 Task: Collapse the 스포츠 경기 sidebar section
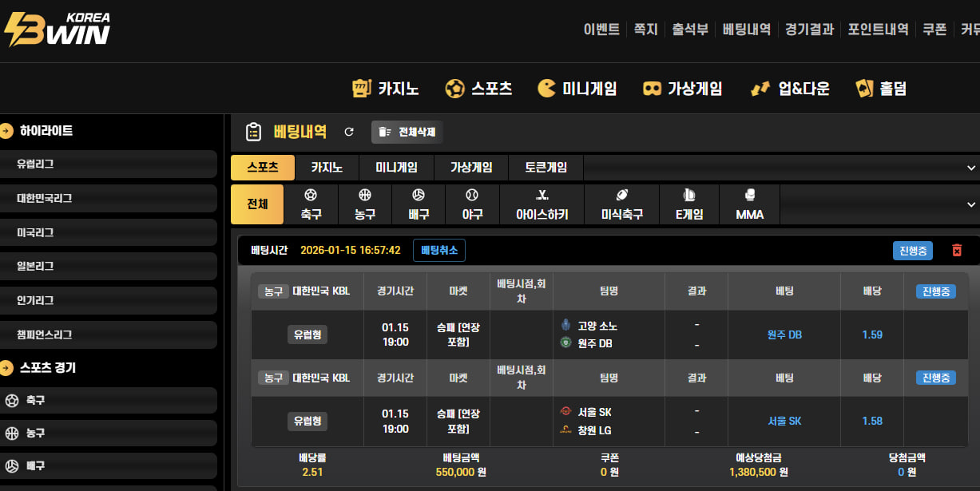click(x=7, y=368)
